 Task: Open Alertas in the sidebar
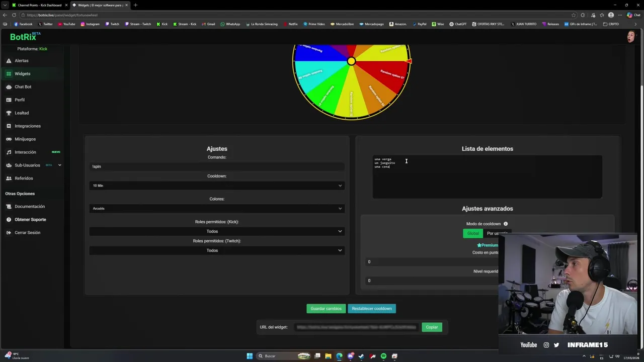pos(22,60)
